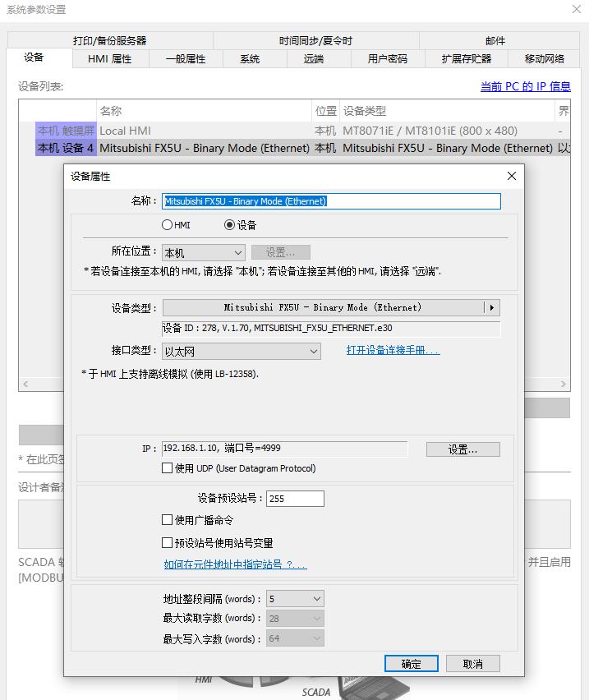Screen dimensions: 589x700
Task: Switch to the HMI 属性 tab
Action: (110, 59)
